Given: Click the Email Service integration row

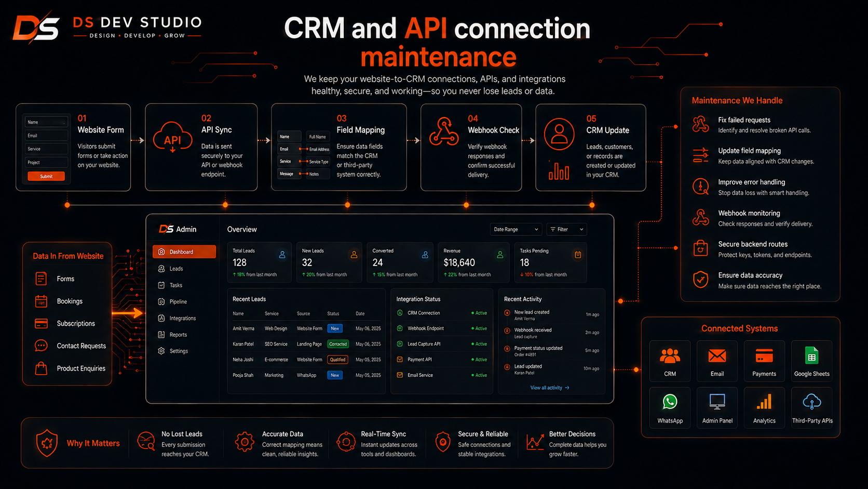Looking at the screenshot, I should 442,375.
